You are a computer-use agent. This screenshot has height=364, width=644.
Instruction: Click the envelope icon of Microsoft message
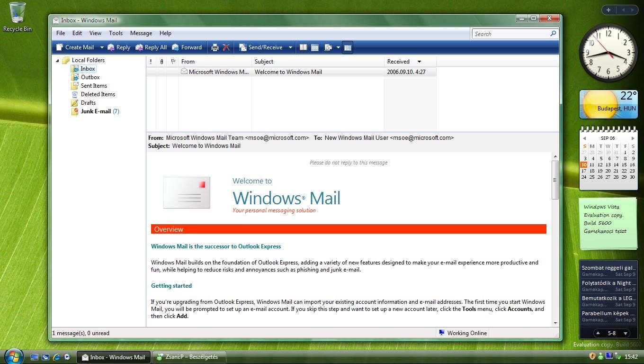pyautogui.click(x=184, y=72)
